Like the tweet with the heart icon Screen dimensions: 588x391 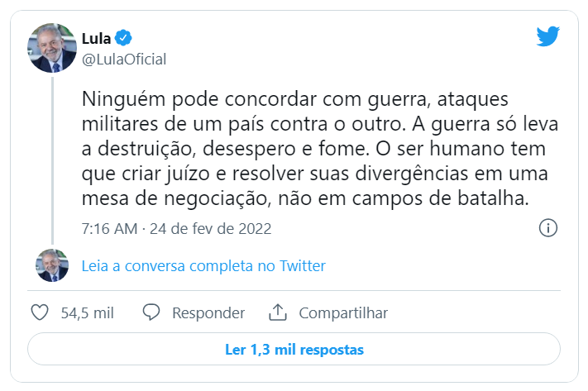(x=40, y=312)
